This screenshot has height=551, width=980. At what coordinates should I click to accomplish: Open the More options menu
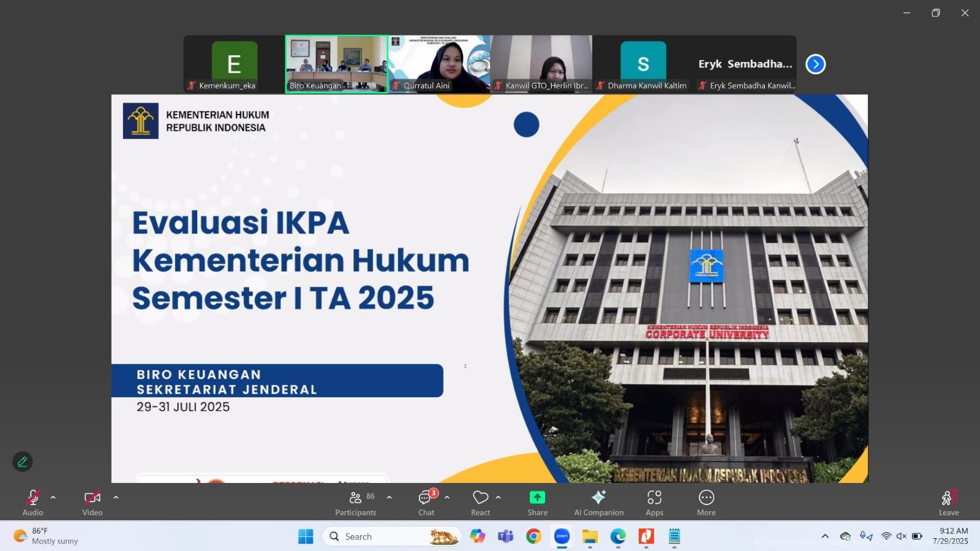[706, 503]
